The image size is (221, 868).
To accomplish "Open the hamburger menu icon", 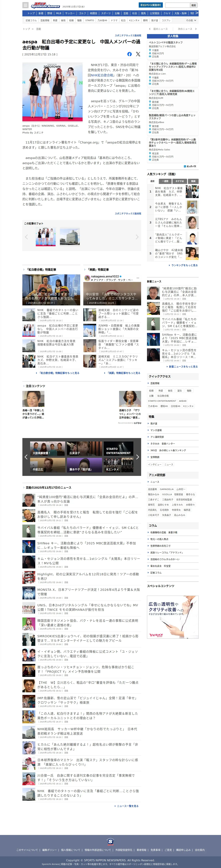I will [25, 5].
